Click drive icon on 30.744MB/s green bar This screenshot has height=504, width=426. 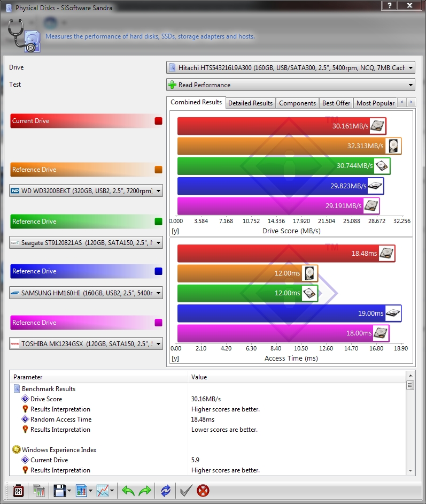coord(382,166)
